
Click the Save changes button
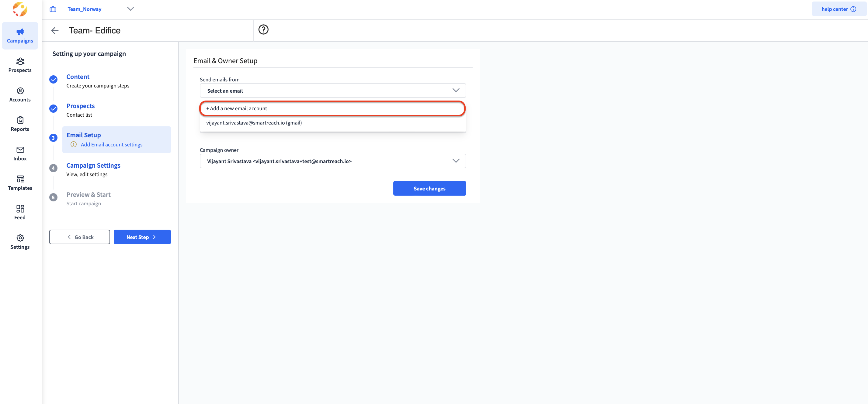click(429, 189)
